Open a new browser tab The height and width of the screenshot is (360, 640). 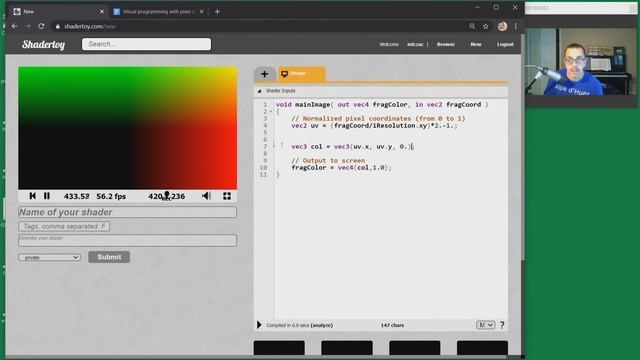(x=217, y=11)
